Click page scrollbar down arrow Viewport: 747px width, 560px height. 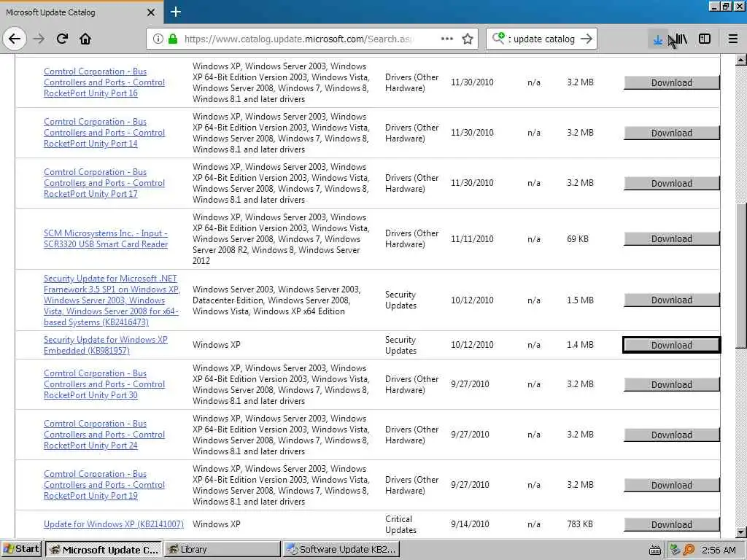coord(741,532)
